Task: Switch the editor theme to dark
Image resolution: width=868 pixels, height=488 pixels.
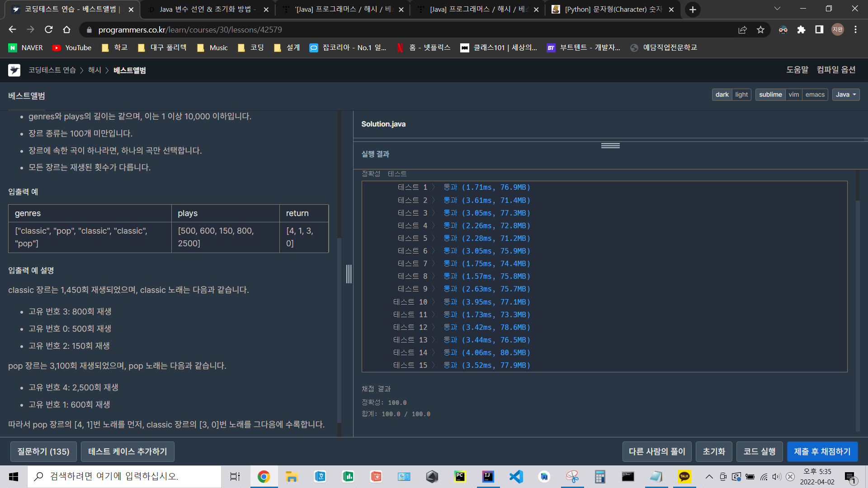Action: [722, 94]
